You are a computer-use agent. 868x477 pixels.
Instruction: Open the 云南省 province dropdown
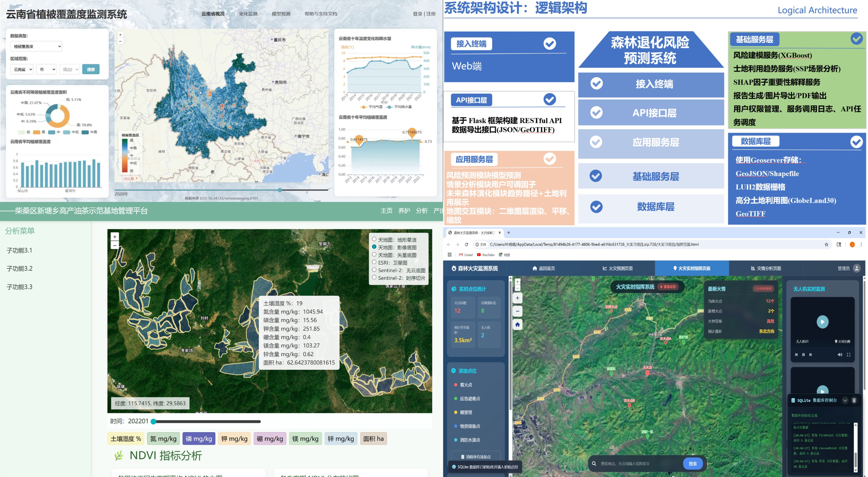click(x=22, y=69)
